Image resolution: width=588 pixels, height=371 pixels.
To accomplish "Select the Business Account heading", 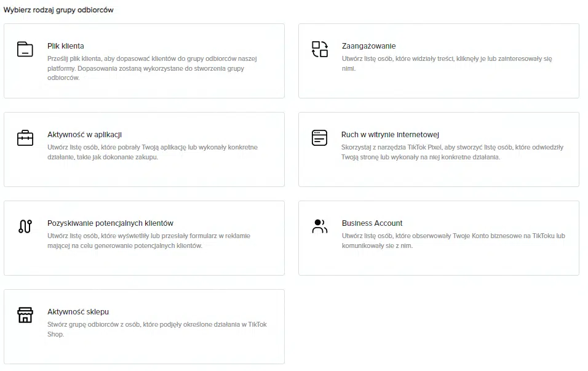I will click(x=372, y=223).
